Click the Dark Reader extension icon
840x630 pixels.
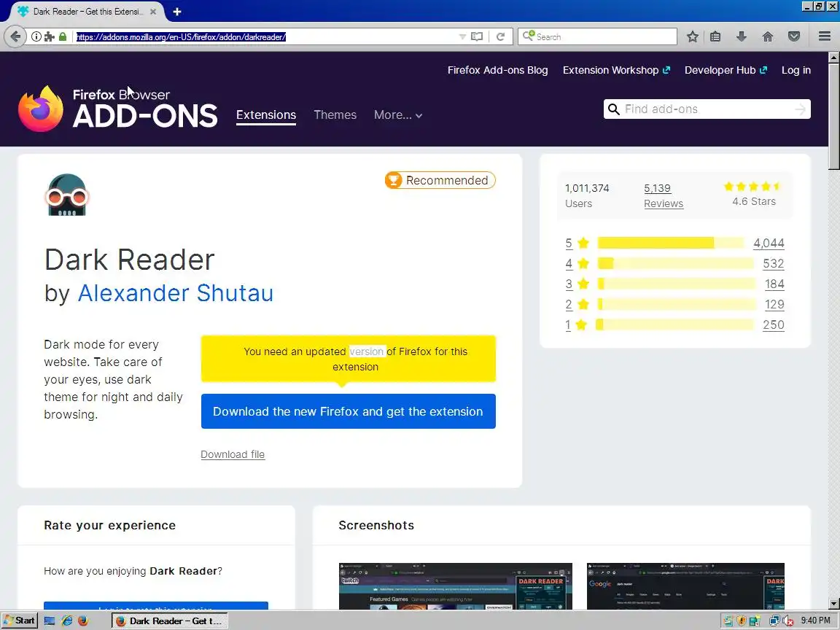[x=67, y=195]
